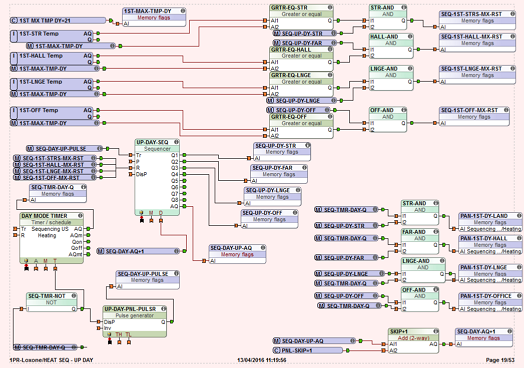Click info icon on SEQ-TMR-NOT block
The image size is (524, 368).
point(74,296)
